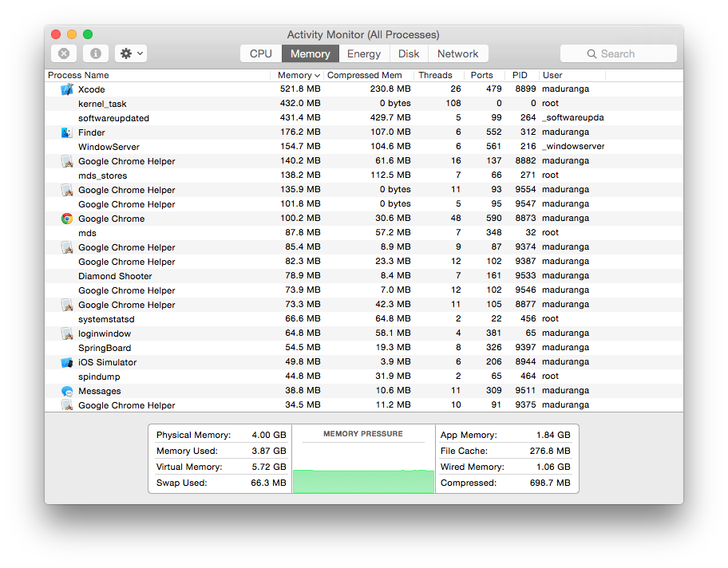This screenshot has width=728, height=568.
Task: Click the Finder icon in the process list
Action: pyautogui.click(x=67, y=132)
